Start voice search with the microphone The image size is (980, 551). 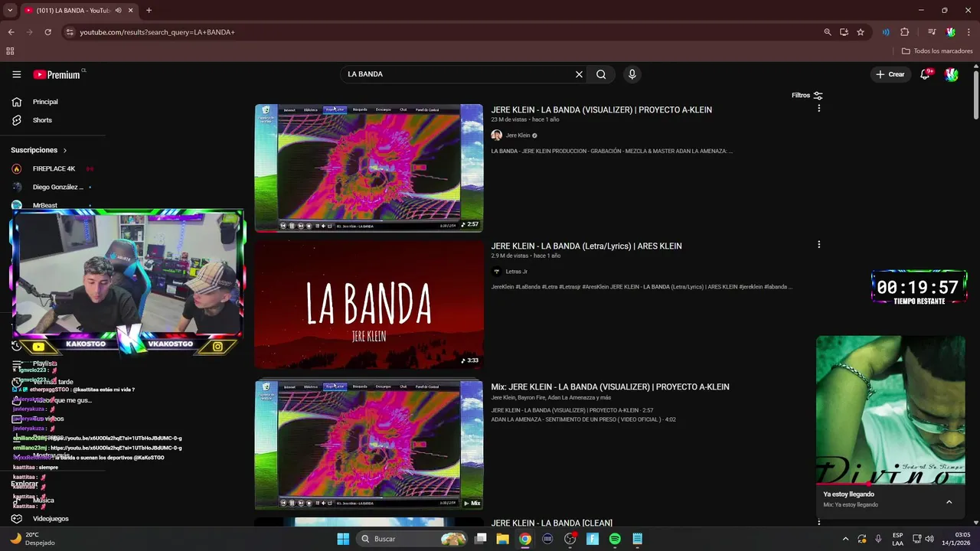click(632, 74)
